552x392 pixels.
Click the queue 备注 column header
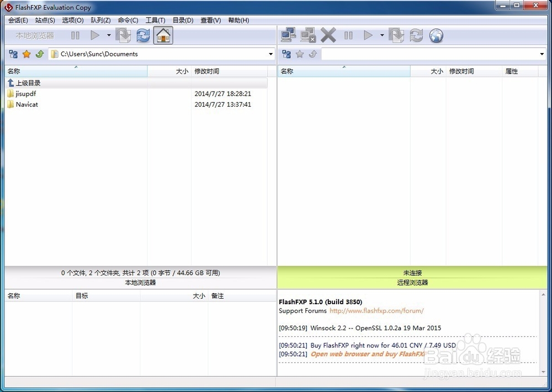click(x=242, y=296)
